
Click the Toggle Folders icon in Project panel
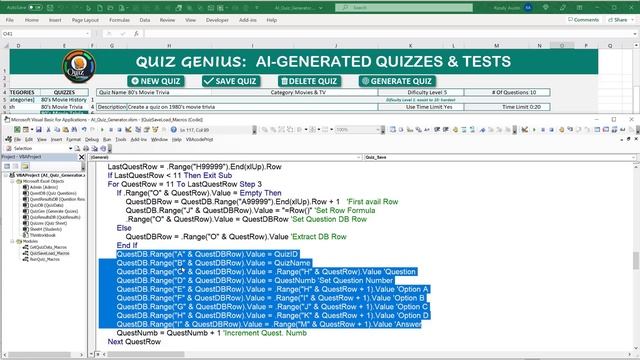click(x=25, y=166)
